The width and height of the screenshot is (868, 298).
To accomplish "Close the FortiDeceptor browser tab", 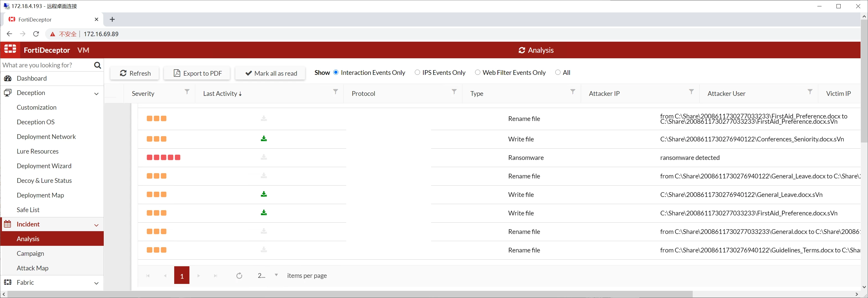I will point(97,19).
